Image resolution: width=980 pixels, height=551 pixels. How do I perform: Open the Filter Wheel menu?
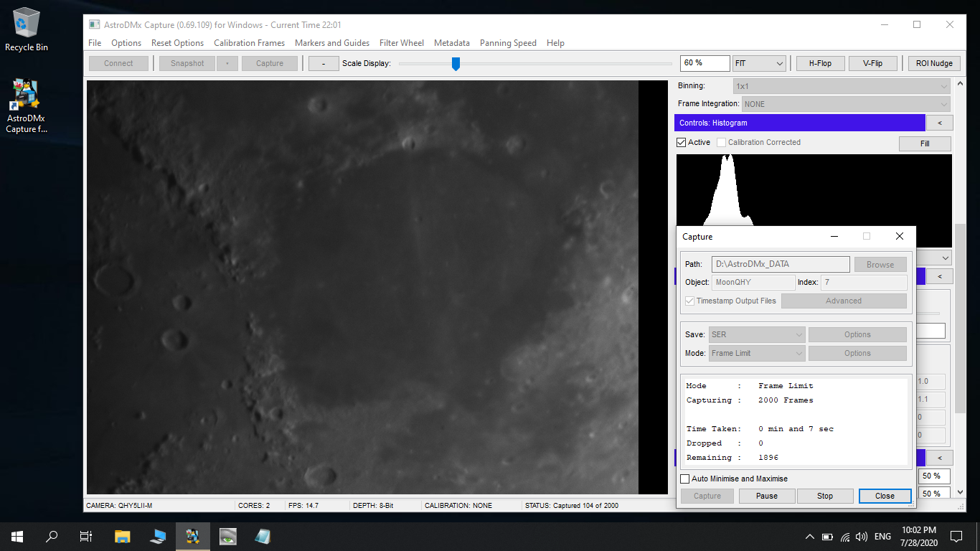[x=402, y=43]
